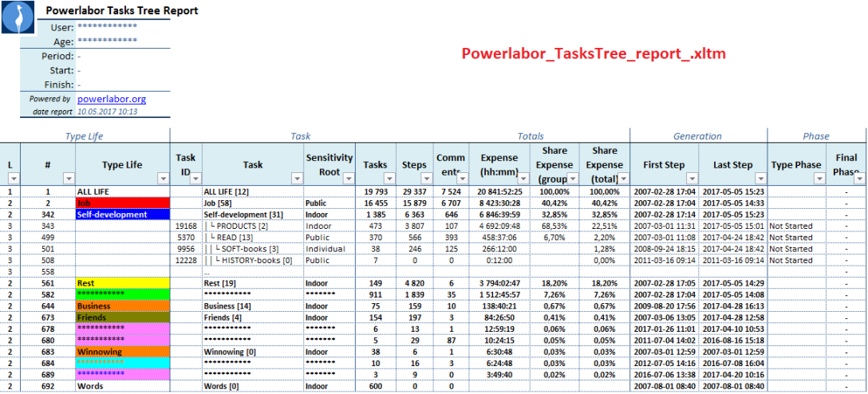Open the Type Life column filter dropdown
The width and height of the screenshot is (868, 394).
(x=162, y=179)
